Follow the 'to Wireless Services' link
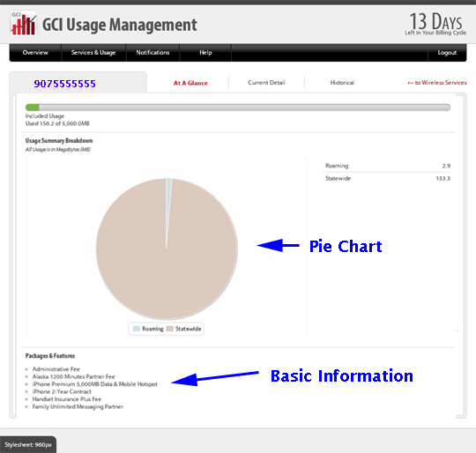 437,83
